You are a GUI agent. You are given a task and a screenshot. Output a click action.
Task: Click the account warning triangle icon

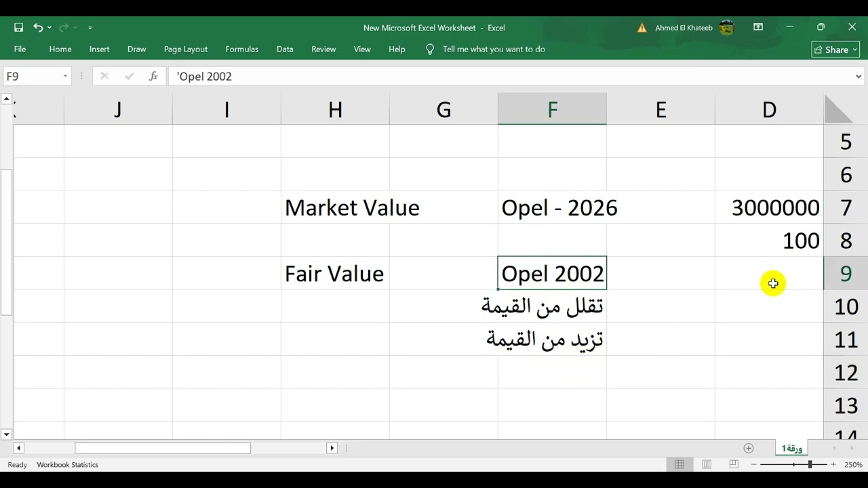(642, 28)
